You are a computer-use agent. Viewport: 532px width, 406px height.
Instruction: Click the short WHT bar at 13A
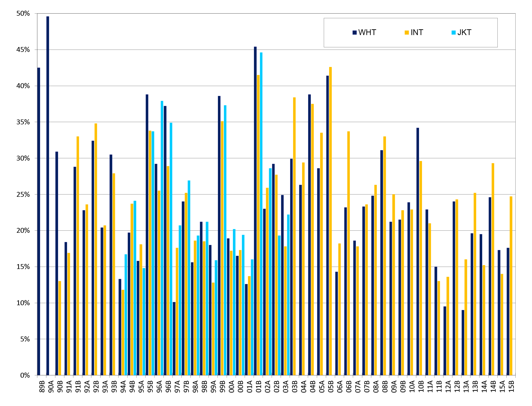click(463, 343)
